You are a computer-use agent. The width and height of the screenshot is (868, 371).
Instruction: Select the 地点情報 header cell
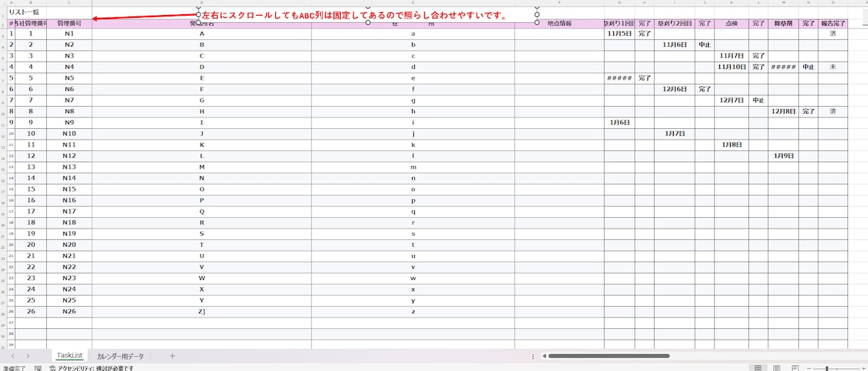559,23
